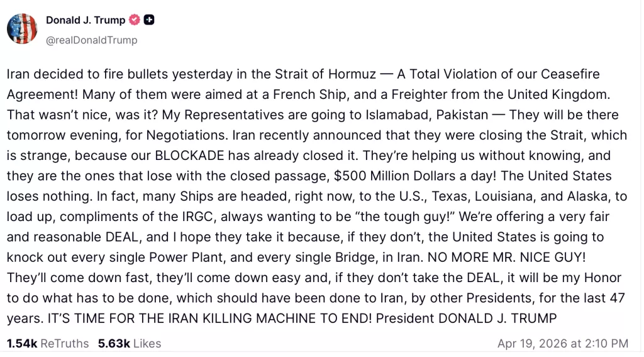644x357 pixels.
Task: Click "President DONALD J. TRUMP" signature text
Action: [466, 319]
